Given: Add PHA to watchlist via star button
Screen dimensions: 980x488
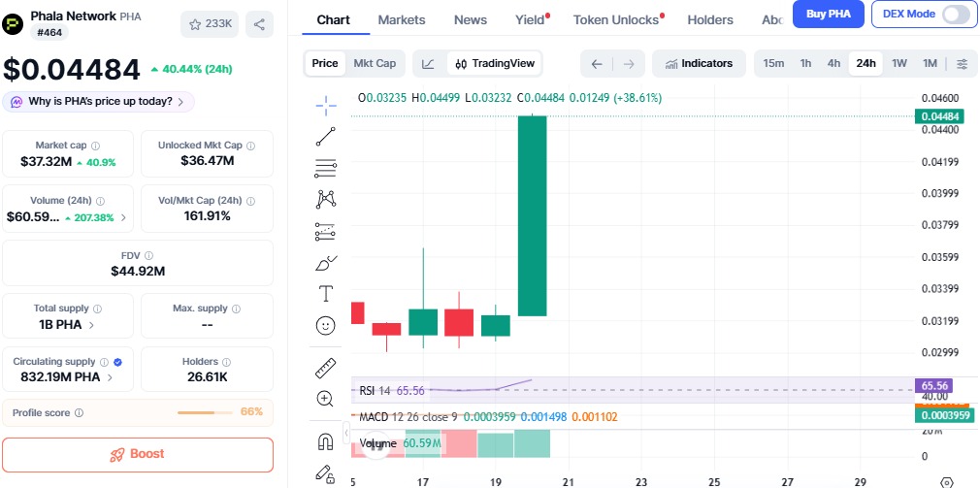Looking at the screenshot, I should pyautogui.click(x=210, y=24).
